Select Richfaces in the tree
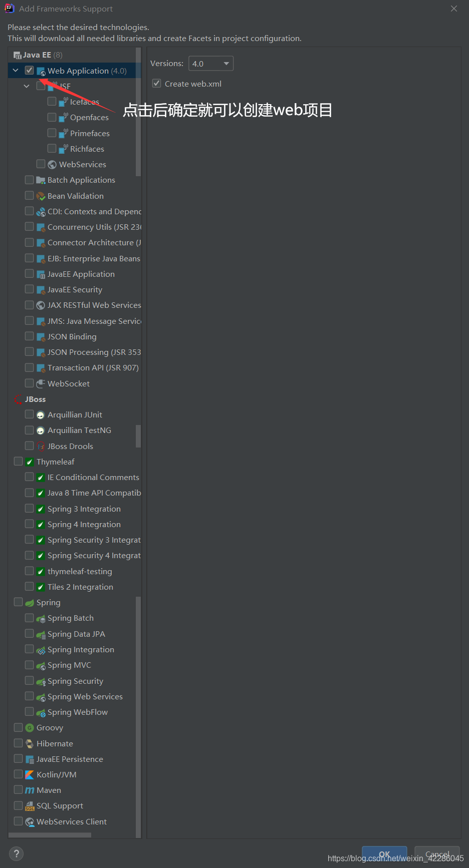 click(87, 149)
